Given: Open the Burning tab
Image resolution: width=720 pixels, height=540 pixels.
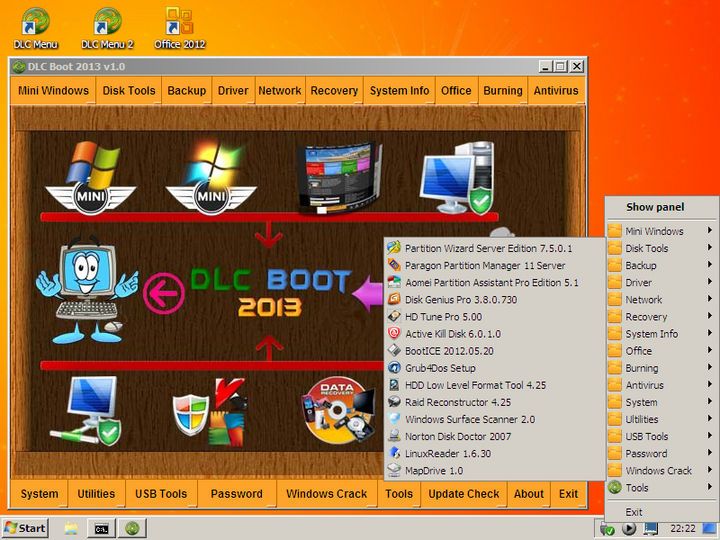Looking at the screenshot, I should pos(503,90).
